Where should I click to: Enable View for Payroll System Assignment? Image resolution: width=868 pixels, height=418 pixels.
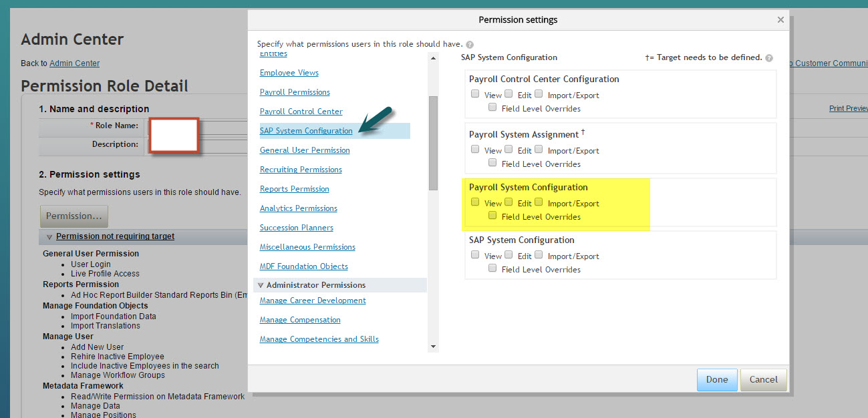click(x=475, y=149)
